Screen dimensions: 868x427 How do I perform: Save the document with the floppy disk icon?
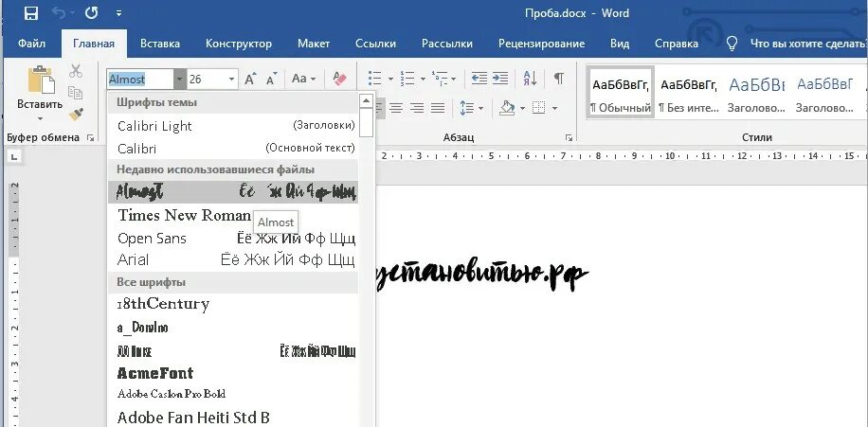click(31, 13)
